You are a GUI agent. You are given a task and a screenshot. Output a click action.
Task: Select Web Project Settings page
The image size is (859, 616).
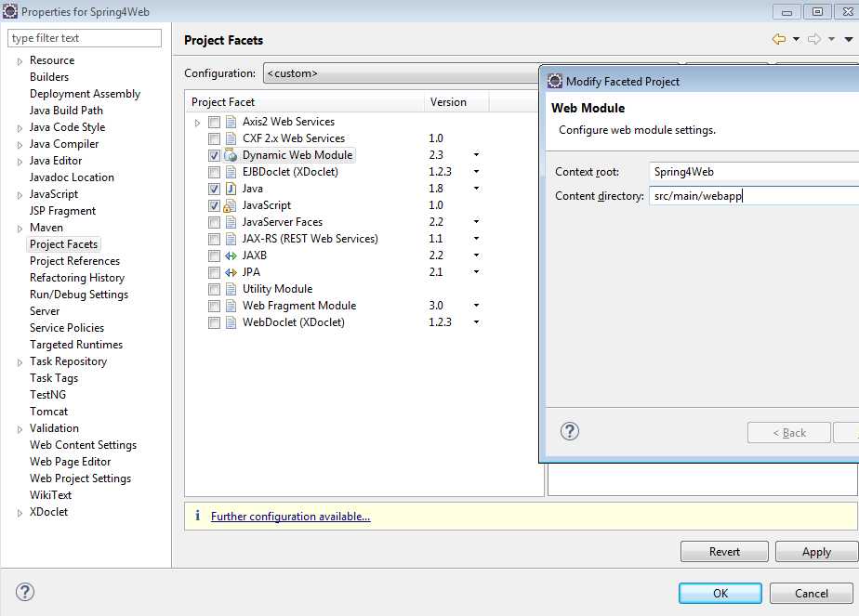81,478
